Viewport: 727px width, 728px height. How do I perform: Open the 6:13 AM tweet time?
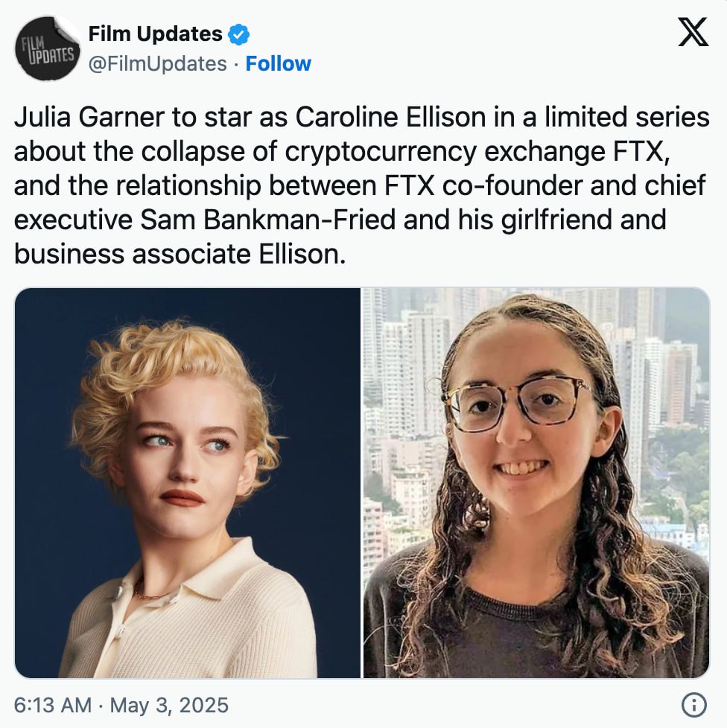click(x=52, y=705)
